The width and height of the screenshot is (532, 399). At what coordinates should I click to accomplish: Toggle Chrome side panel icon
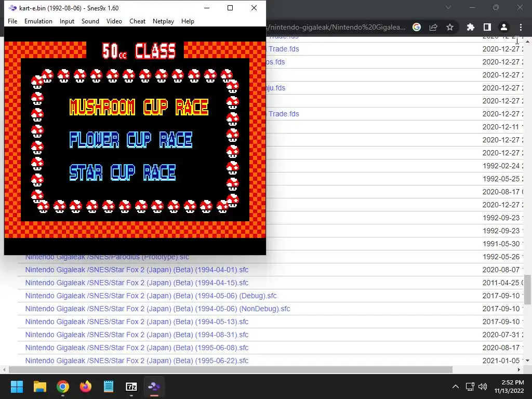pyautogui.click(x=487, y=27)
